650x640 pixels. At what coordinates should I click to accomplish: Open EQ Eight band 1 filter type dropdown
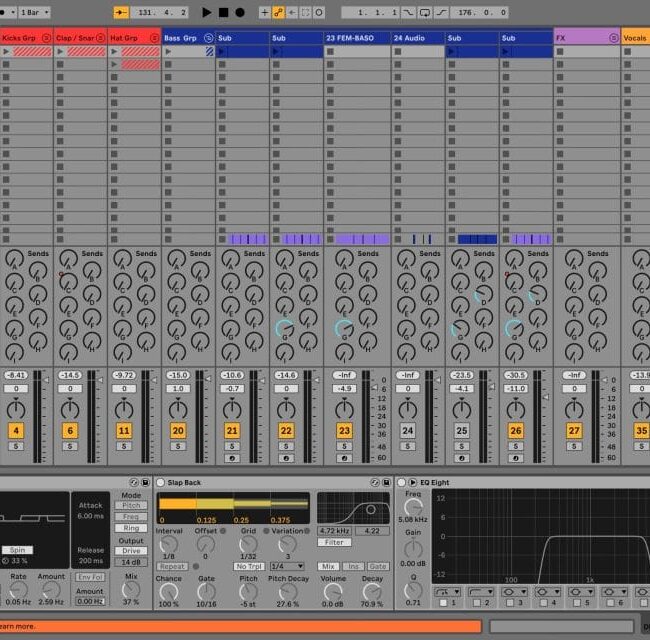click(448, 591)
